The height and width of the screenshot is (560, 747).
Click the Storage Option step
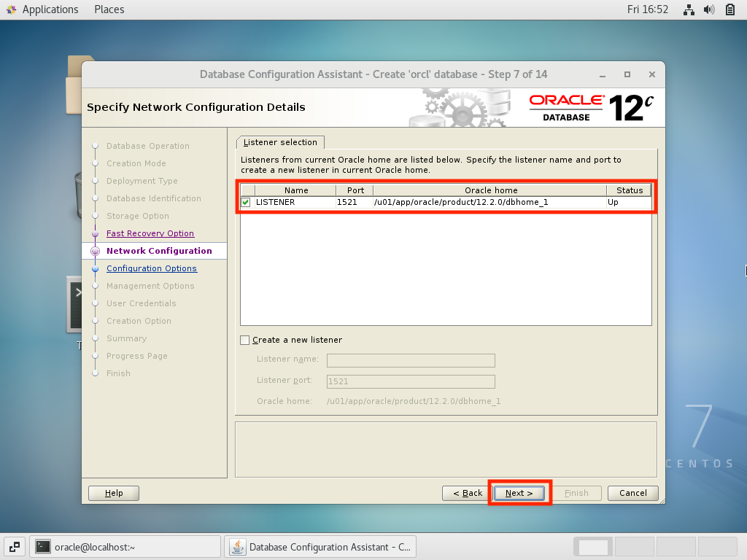pyautogui.click(x=138, y=216)
